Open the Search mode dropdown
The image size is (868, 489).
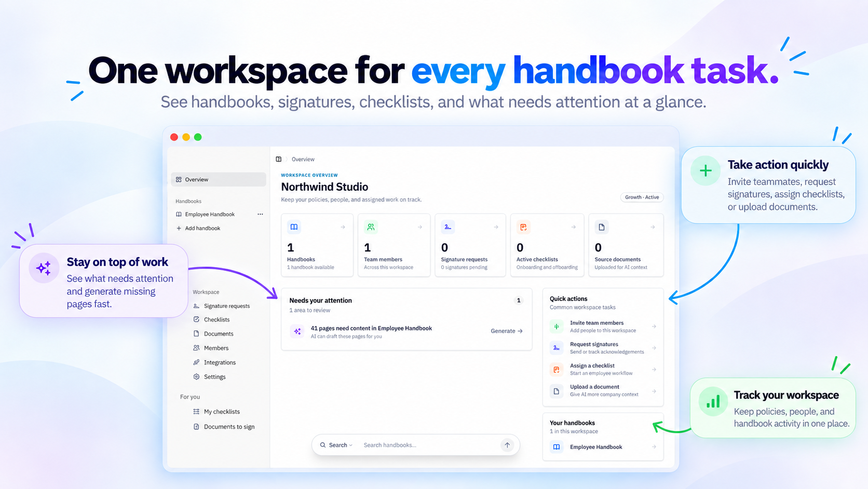click(336, 445)
